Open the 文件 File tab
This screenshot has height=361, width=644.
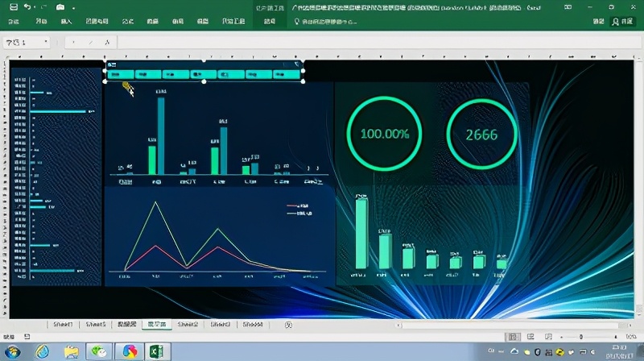pyautogui.click(x=14, y=22)
